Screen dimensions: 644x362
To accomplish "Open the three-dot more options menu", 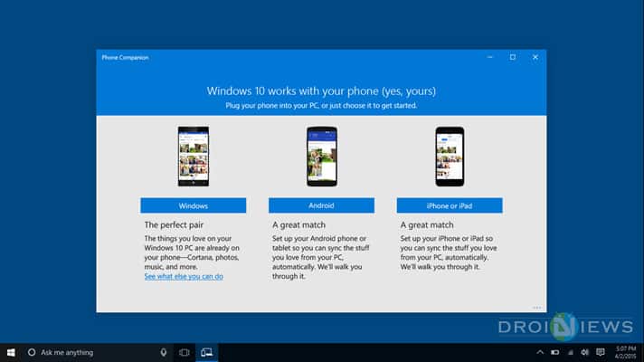I will click(x=536, y=308).
